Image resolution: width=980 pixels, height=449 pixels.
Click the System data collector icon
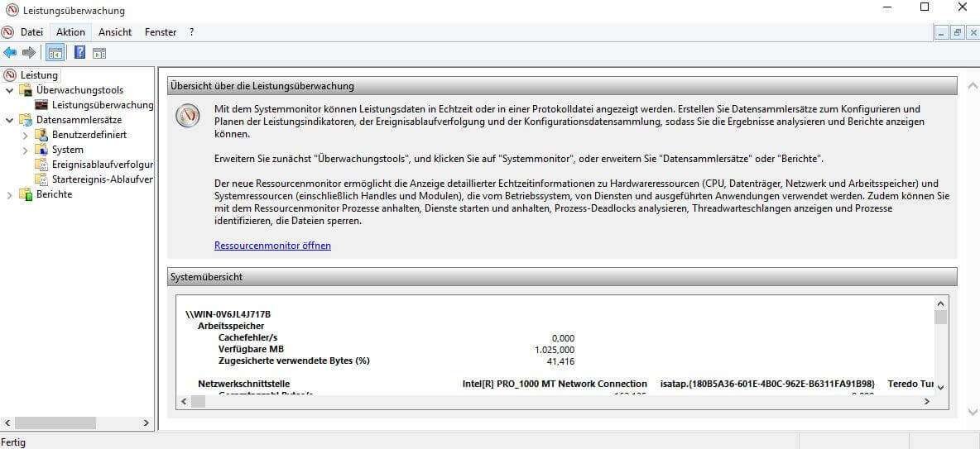click(41, 150)
